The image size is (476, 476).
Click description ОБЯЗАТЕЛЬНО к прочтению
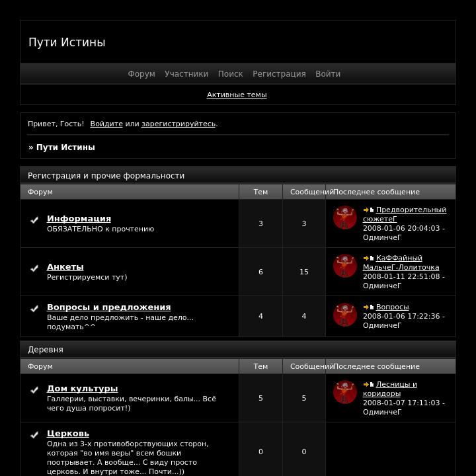(x=100, y=229)
